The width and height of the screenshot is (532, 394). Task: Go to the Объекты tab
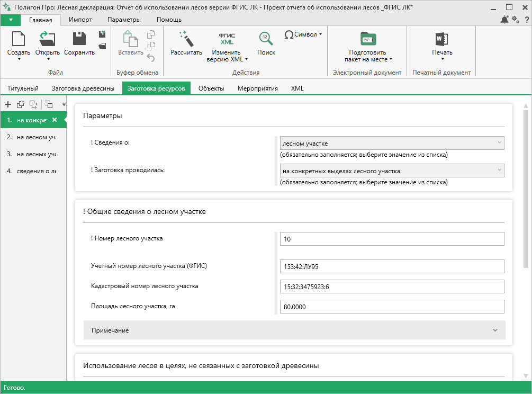211,88
